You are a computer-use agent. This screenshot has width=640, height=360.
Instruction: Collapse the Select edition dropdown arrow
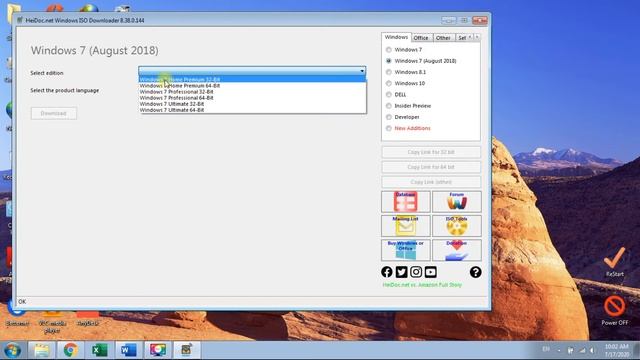point(362,71)
